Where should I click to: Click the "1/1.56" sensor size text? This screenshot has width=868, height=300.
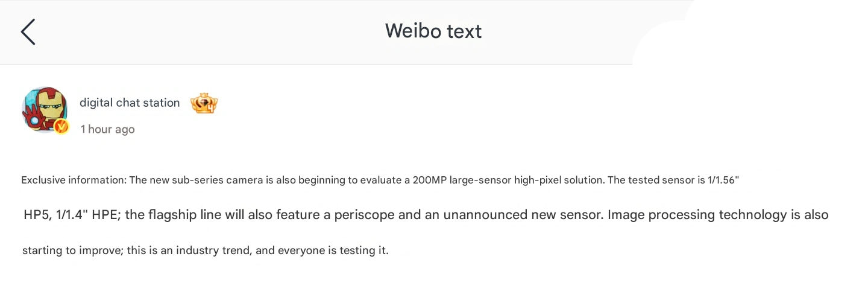pyautogui.click(x=723, y=180)
